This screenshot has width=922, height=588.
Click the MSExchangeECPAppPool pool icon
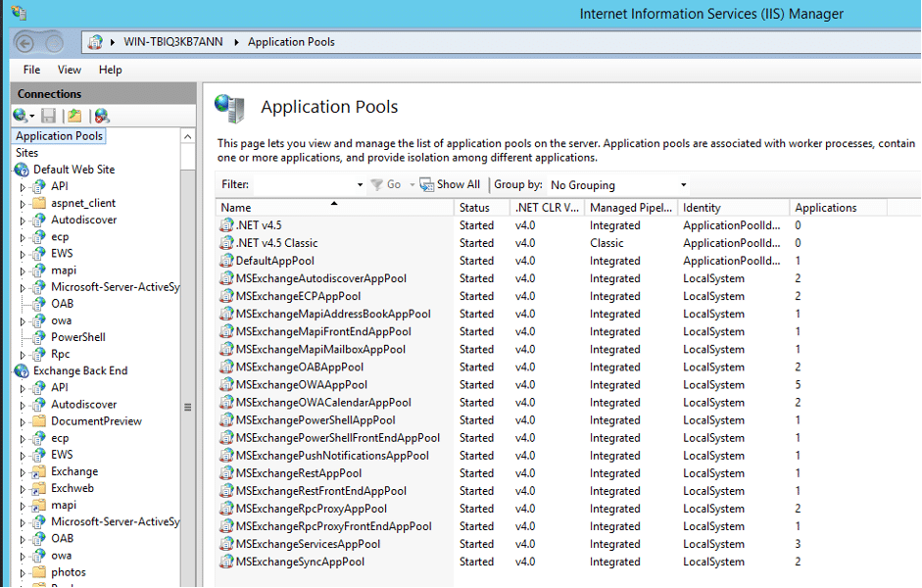[x=226, y=296]
